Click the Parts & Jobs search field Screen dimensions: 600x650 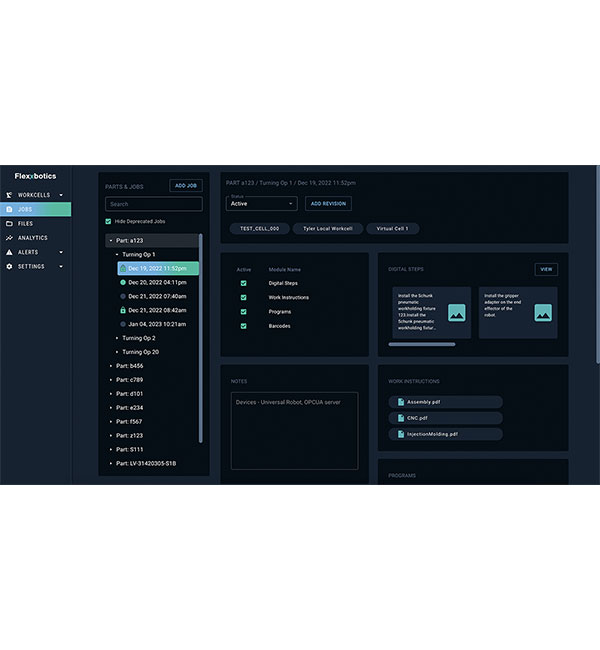[x=154, y=204]
